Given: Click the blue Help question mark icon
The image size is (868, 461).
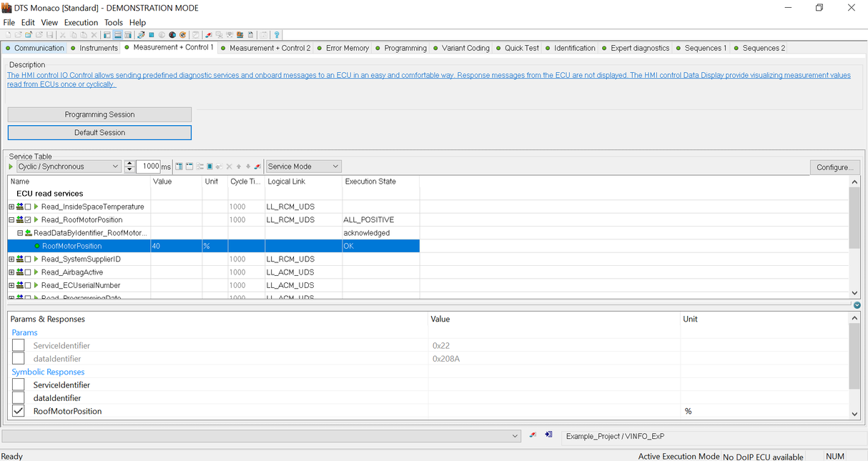Looking at the screenshot, I should pos(277,35).
